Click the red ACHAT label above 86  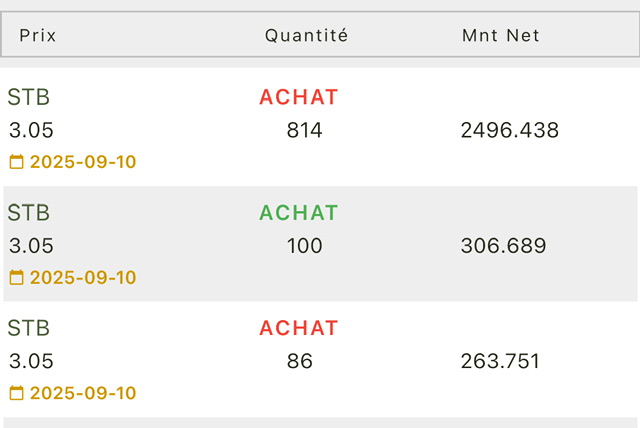pos(299,328)
